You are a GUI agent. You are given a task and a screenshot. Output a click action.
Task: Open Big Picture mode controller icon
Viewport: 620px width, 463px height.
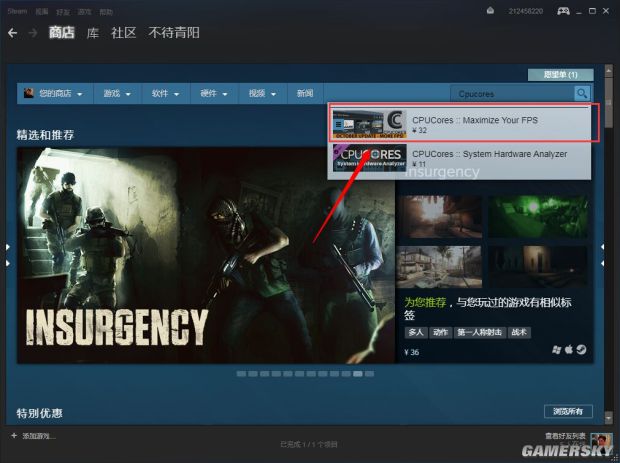[563, 10]
